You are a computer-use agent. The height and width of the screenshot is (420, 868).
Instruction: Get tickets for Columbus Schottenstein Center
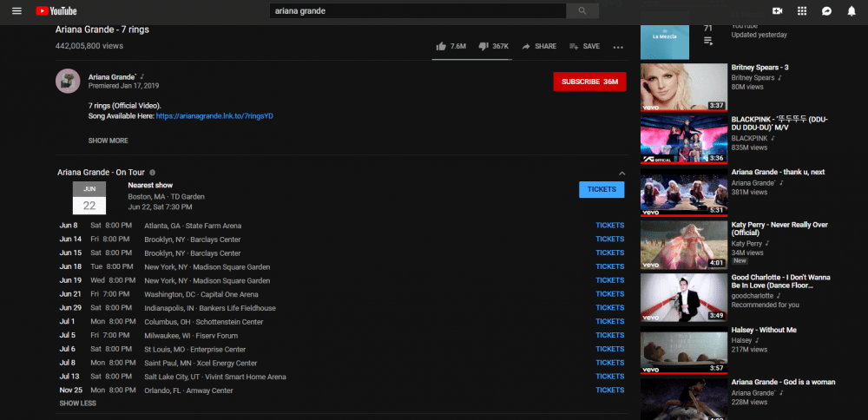click(609, 321)
